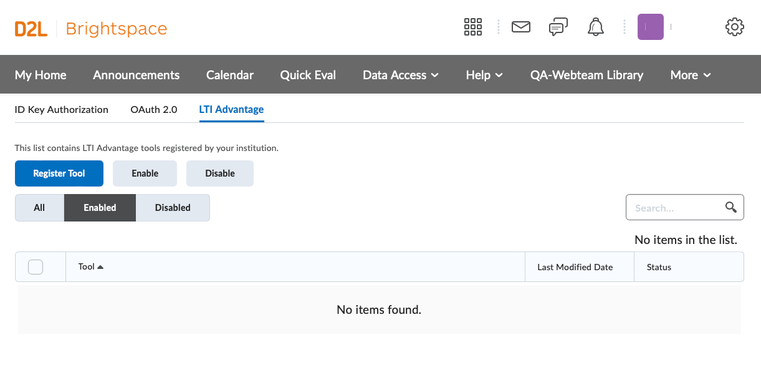Open the course selector grid icon
The height and width of the screenshot is (370, 761).
point(473,27)
